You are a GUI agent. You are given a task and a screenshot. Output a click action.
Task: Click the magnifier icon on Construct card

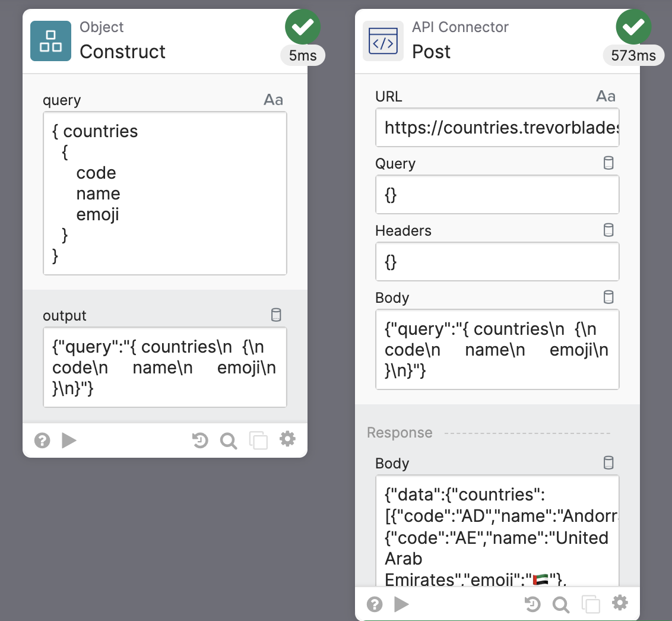pos(229,441)
